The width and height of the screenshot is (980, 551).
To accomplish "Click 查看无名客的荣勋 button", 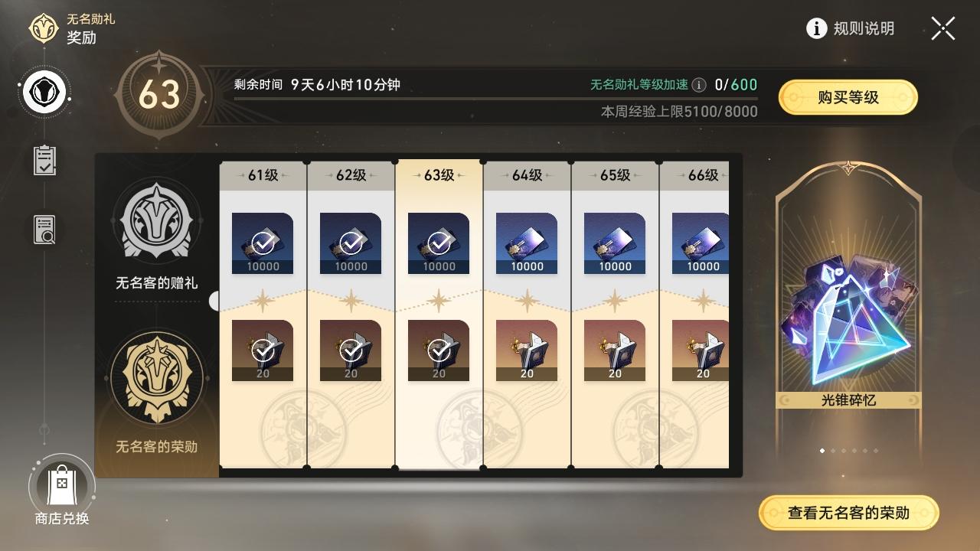I will pos(848,513).
